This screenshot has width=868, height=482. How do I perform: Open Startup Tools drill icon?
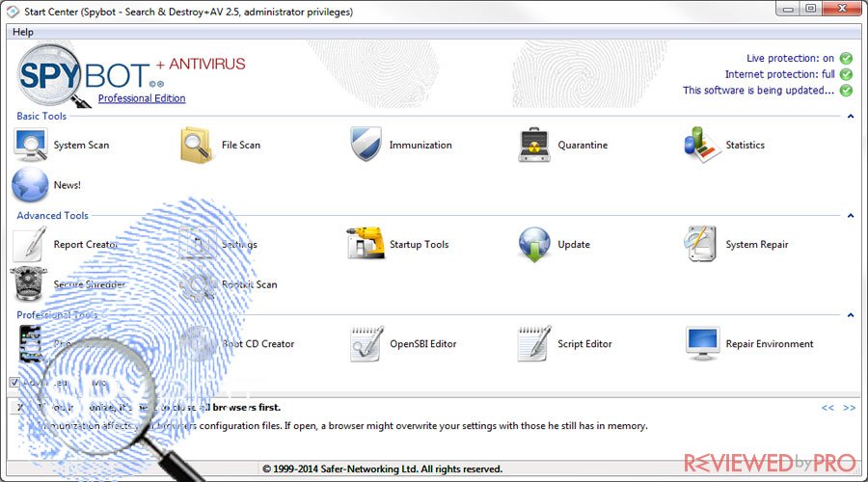point(366,243)
